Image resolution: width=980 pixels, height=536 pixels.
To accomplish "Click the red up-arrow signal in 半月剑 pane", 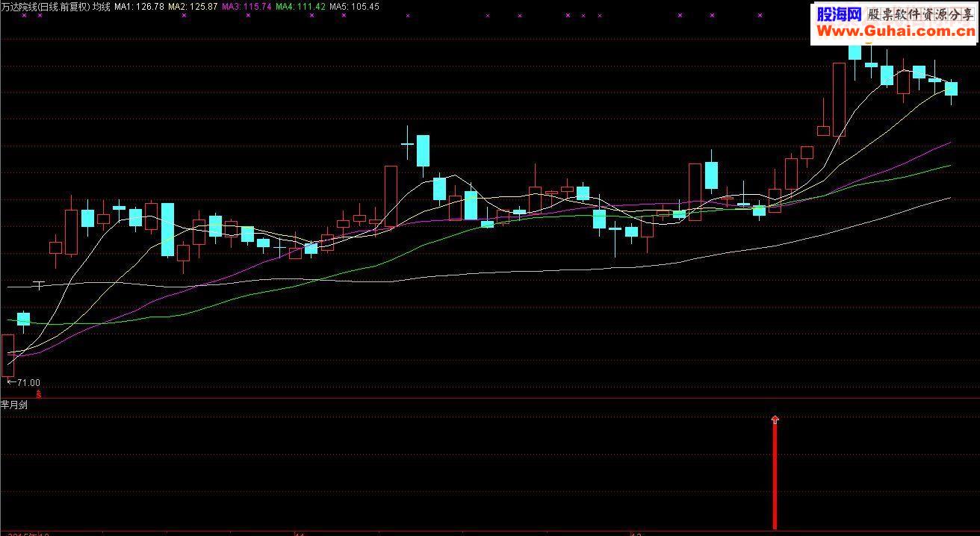I will (775, 420).
